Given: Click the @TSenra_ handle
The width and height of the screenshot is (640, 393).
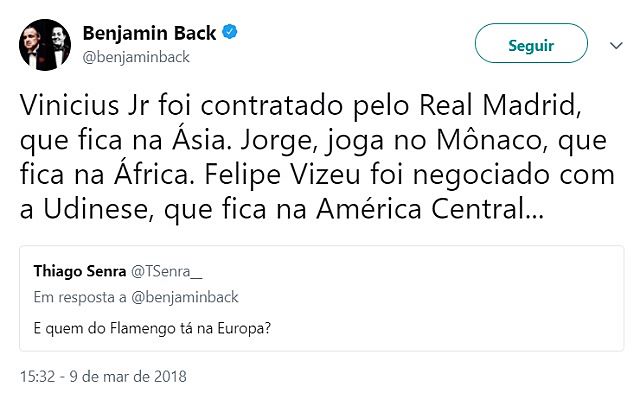Looking at the screenshot, I should pyautogui.click(x=167, y=271).
